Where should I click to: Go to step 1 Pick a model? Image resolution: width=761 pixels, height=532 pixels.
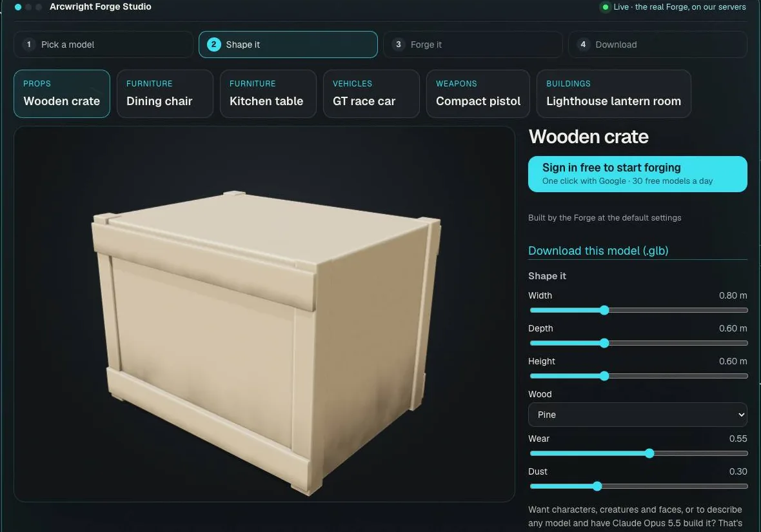point(103,44)
